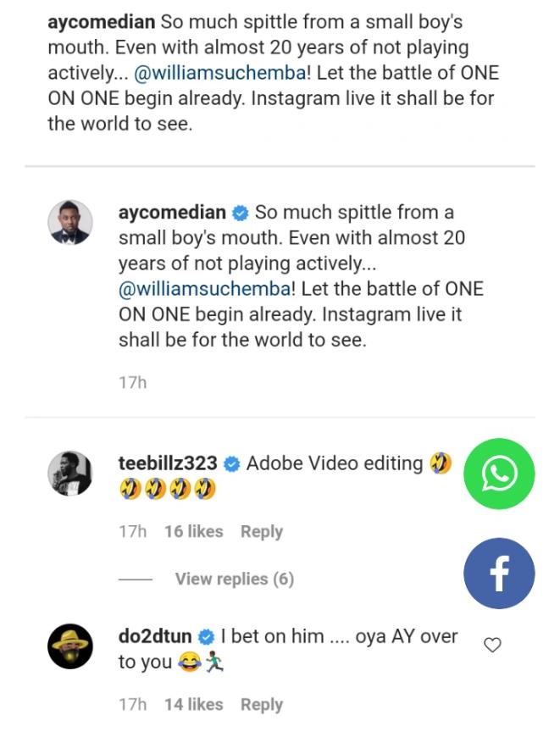
Task: Tap teebillz323's verified badge
Action: click(x=231, y=464)
